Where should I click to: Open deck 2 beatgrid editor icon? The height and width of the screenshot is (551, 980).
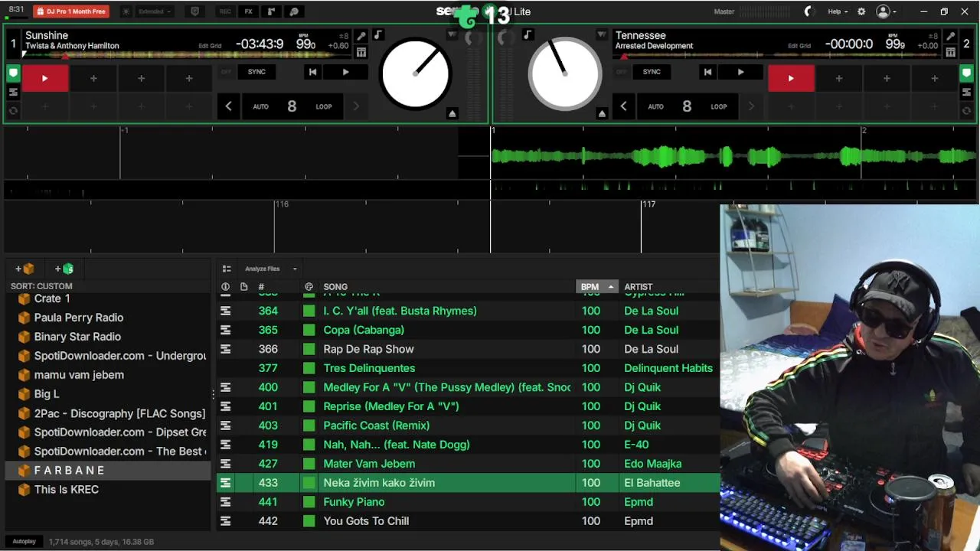point(950,52)
